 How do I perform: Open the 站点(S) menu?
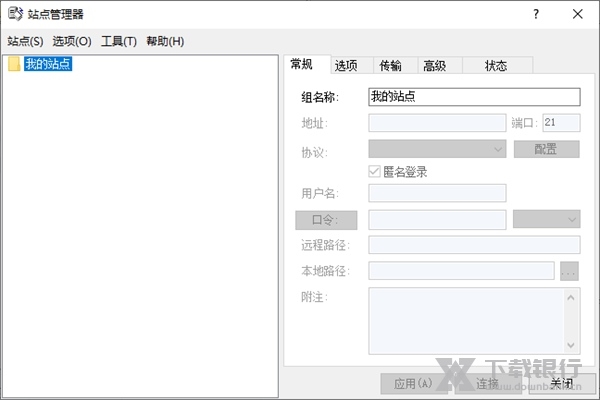coord(25,41)
